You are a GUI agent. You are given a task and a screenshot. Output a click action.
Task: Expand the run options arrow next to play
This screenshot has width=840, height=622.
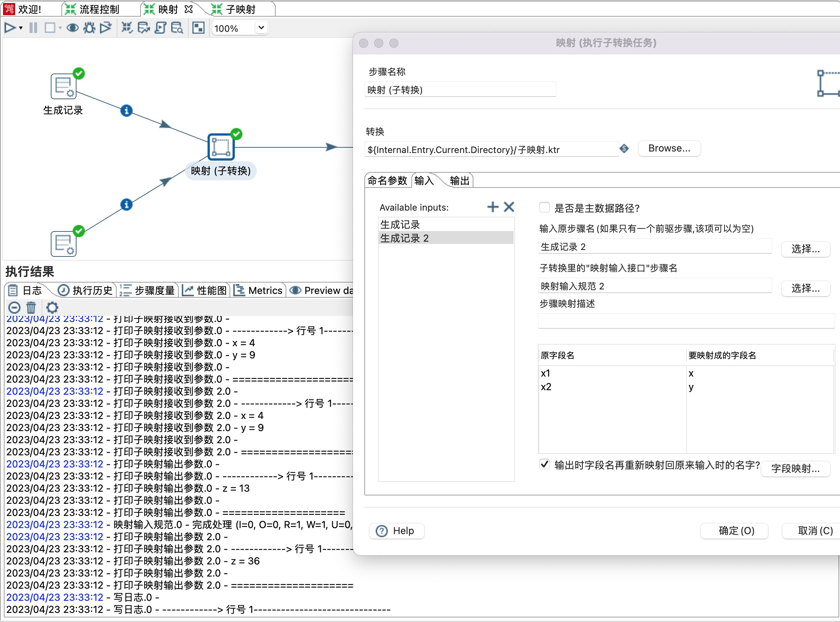point(21,28)
